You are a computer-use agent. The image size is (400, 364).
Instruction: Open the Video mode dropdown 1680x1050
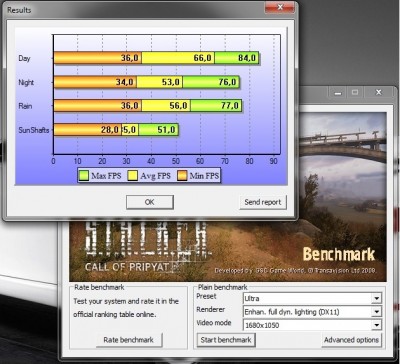tap(376, 325)
